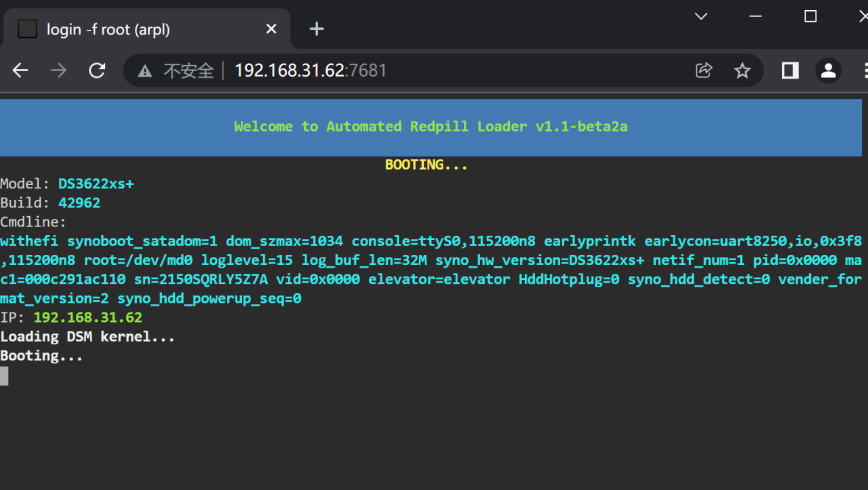Close the 'login -f root (arpl)' tab
Viewport: 868px width, 490px height.
pyautogui.click(x=271, y=28)
